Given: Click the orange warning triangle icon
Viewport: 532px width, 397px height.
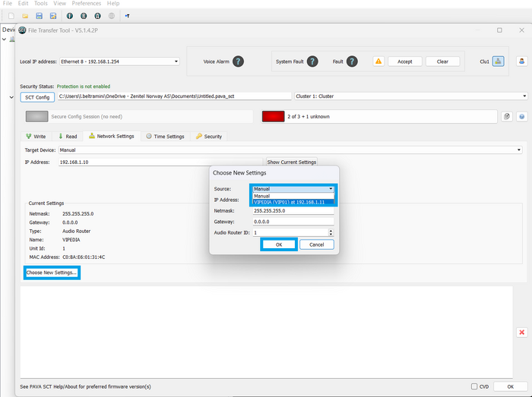Looking at the screenshot, I should click(x=378, y=61).
